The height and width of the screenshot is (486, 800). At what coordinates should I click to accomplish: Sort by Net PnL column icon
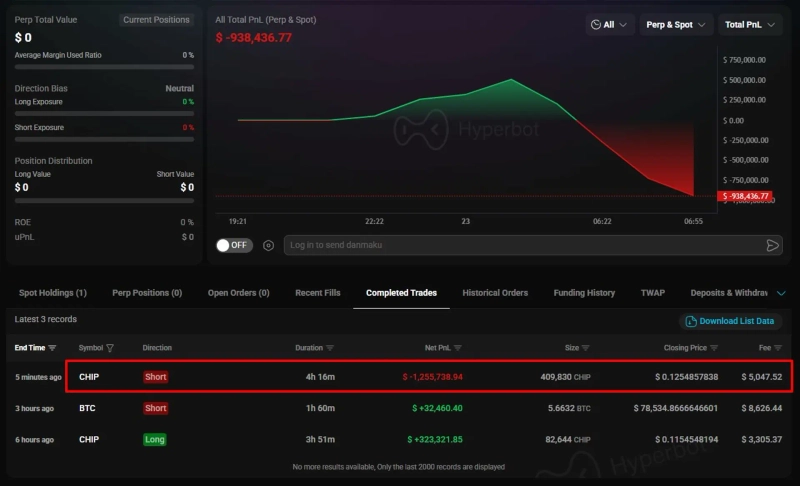457,348
